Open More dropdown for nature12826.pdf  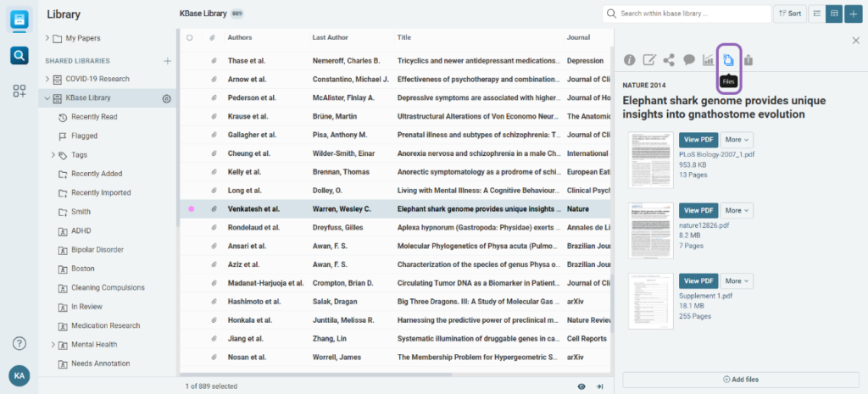point(736,210)
